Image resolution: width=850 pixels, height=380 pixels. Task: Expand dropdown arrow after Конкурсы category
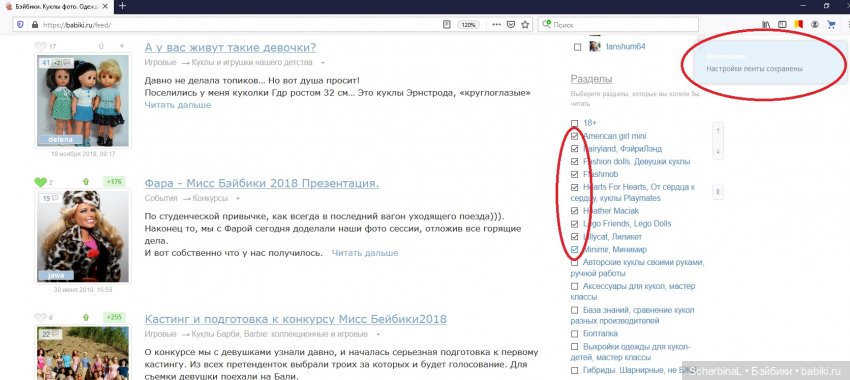238,199
